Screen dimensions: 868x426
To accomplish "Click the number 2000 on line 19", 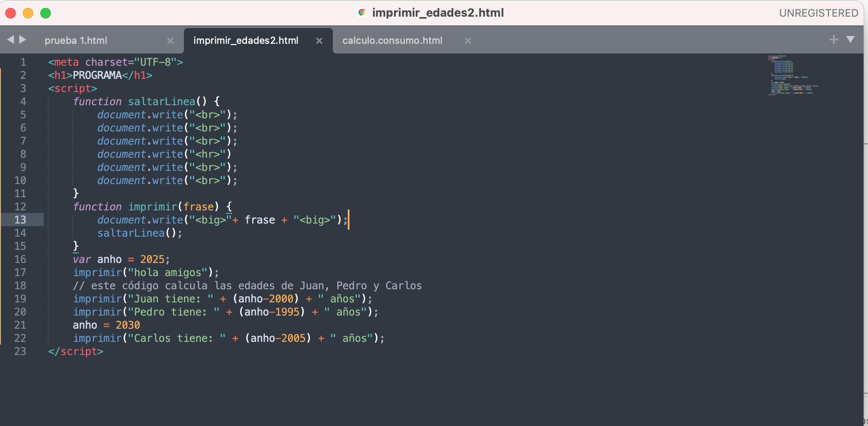I will point(281,298).
